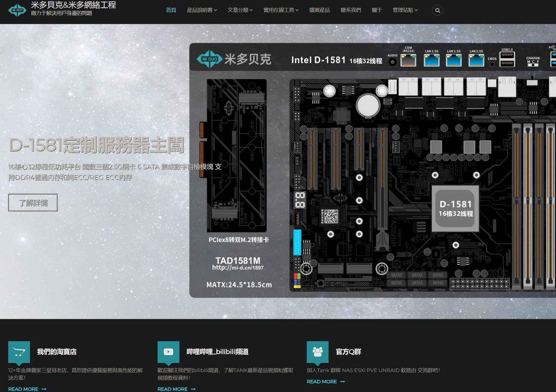Image resolution: width=556 pixels, height=392 pixels.
Task: Open READ MORE under 官方Q群
Action: [322, 382]
